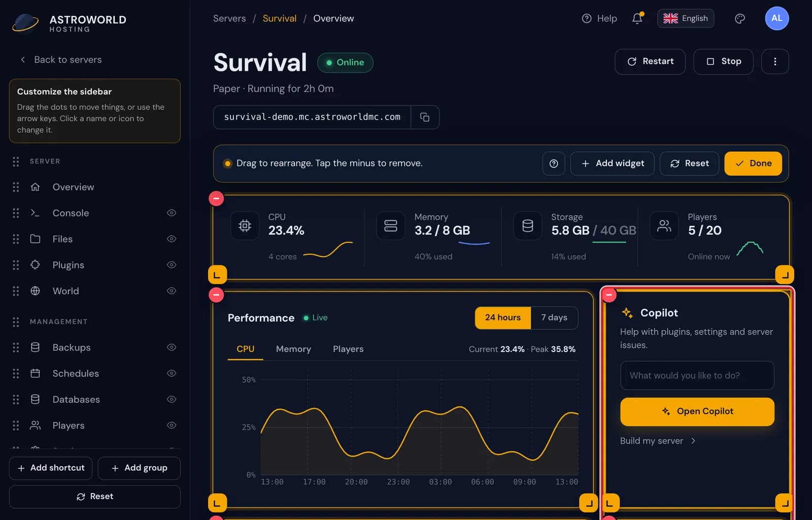Open the three-dot more actions menu
This screenshot has height=520, width=812.
(x=775, y=61)
